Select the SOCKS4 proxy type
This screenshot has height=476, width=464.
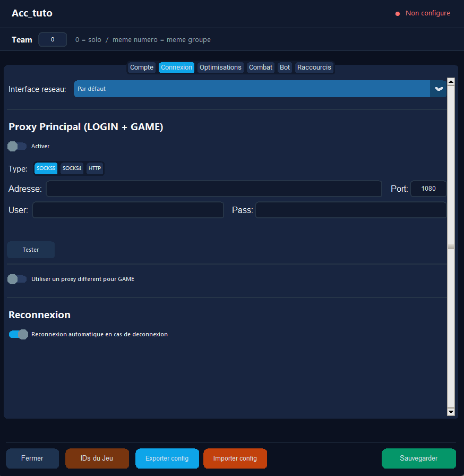click(x=72, y=168)
